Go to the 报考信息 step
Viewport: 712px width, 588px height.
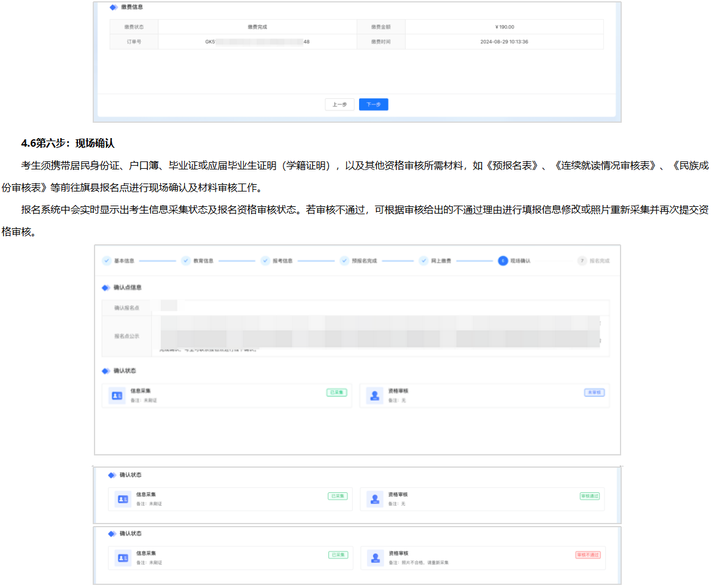[x=265, y=261]
